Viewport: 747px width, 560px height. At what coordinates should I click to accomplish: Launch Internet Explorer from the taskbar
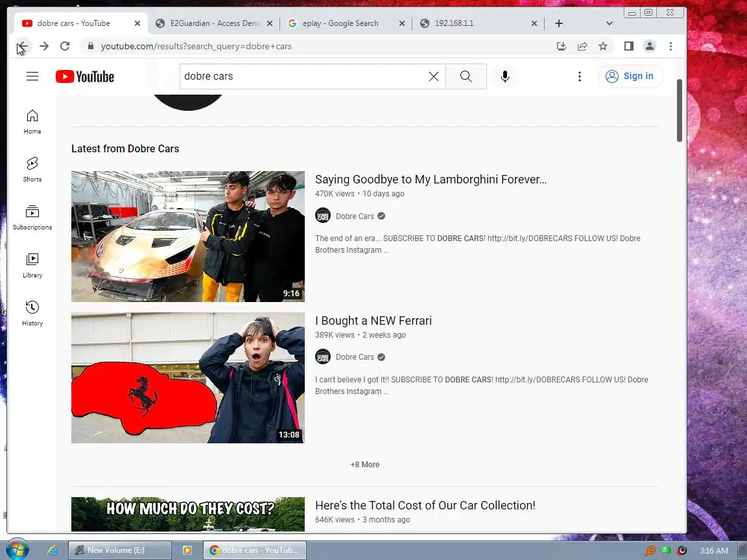[x=53, y=550]
